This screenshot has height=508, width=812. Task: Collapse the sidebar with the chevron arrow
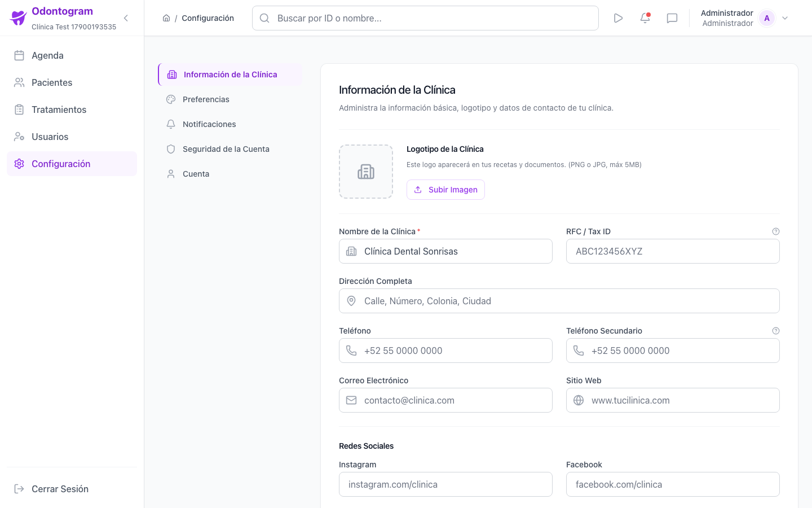(x=126, y=18)
